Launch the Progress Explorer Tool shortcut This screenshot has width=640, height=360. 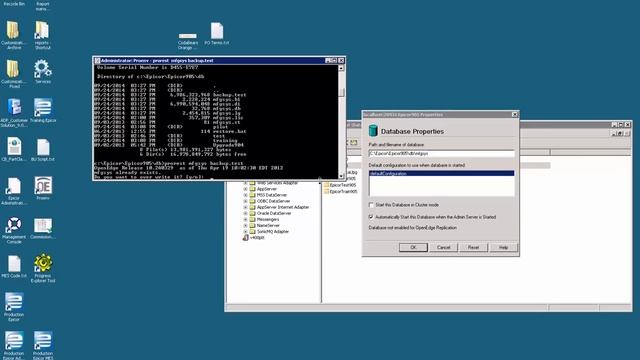point(43,268)
